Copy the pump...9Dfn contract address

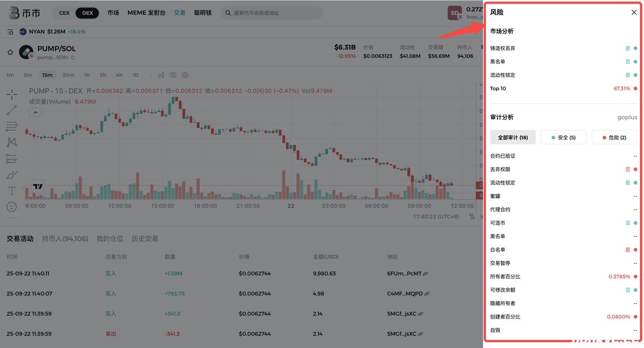click(73, 58)
